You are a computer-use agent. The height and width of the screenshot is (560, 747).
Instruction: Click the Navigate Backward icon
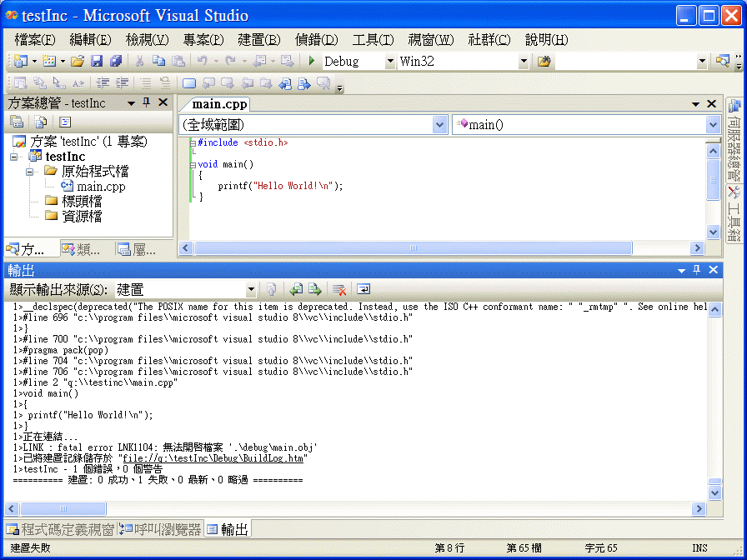point(259,61)
